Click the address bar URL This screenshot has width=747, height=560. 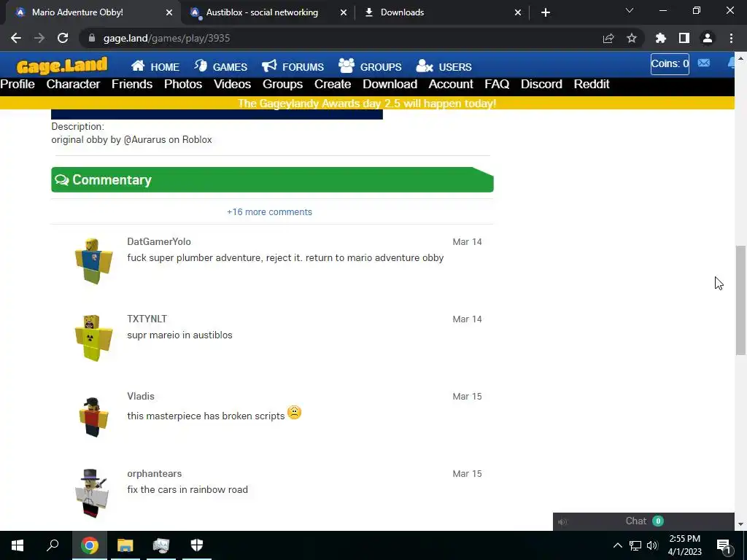(167, 38)
